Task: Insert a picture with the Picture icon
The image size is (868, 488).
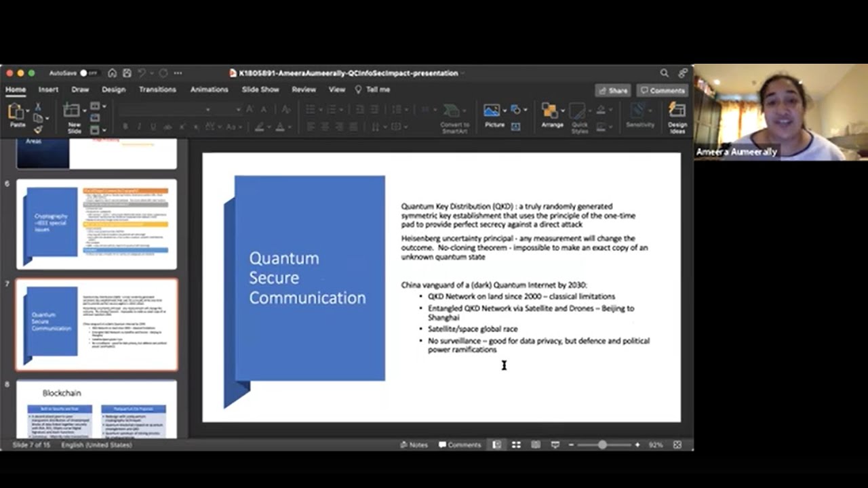Action: click(x=492, y=110)
